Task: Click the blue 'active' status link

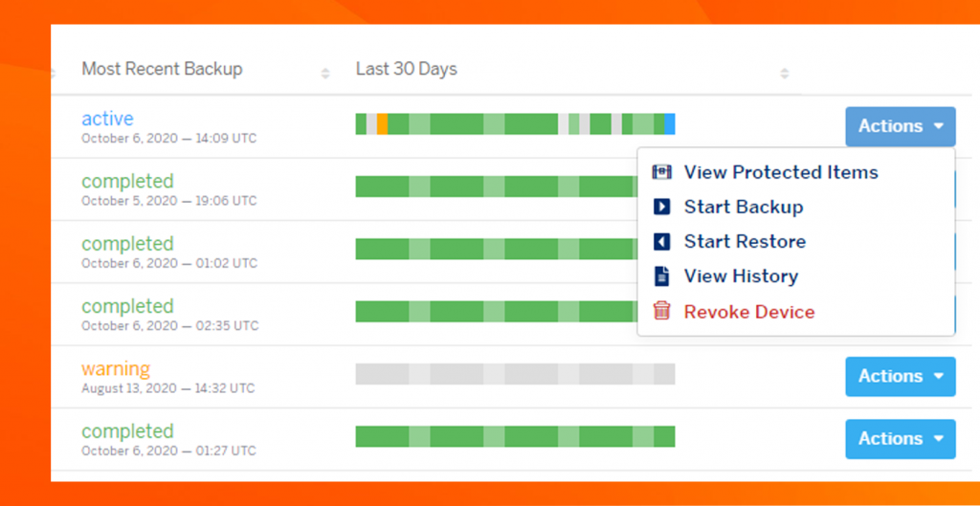Action: click(107, 119)
